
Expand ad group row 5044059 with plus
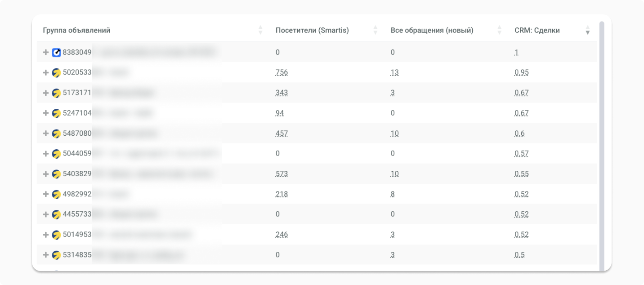click(45, 154)
